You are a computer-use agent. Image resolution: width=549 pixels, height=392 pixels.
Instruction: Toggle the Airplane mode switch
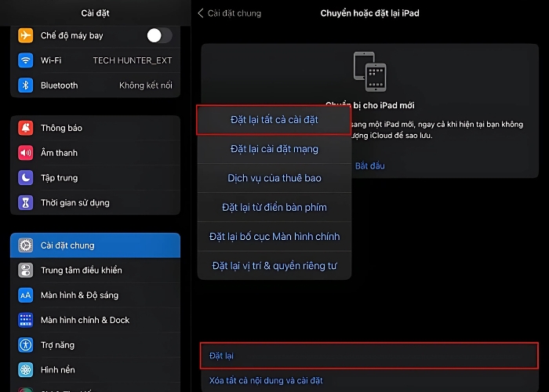[159, 35]
